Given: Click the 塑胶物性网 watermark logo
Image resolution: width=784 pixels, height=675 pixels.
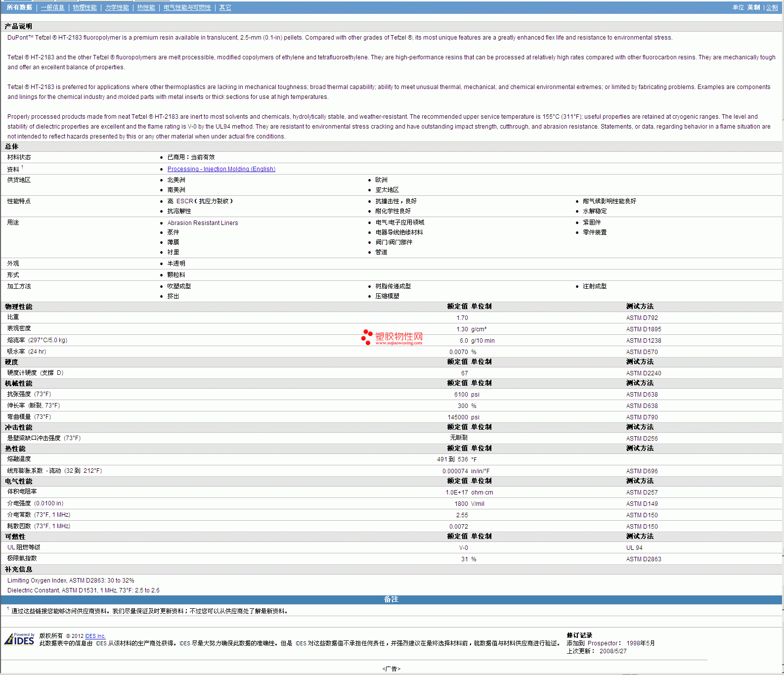Looking at the screenshot, I should point(392,337).
